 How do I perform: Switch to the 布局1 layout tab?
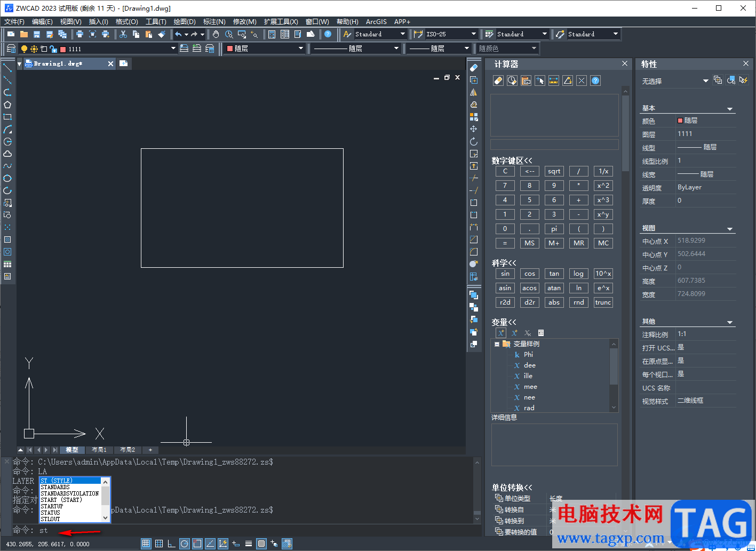99,450
